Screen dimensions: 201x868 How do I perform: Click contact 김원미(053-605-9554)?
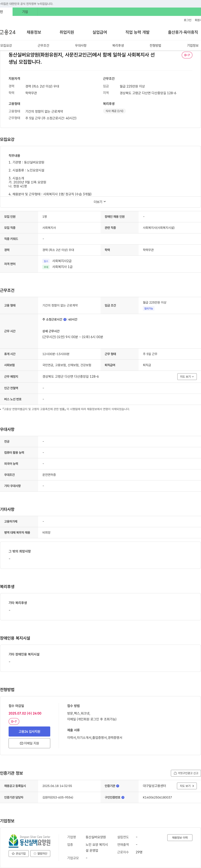(58, 798)
